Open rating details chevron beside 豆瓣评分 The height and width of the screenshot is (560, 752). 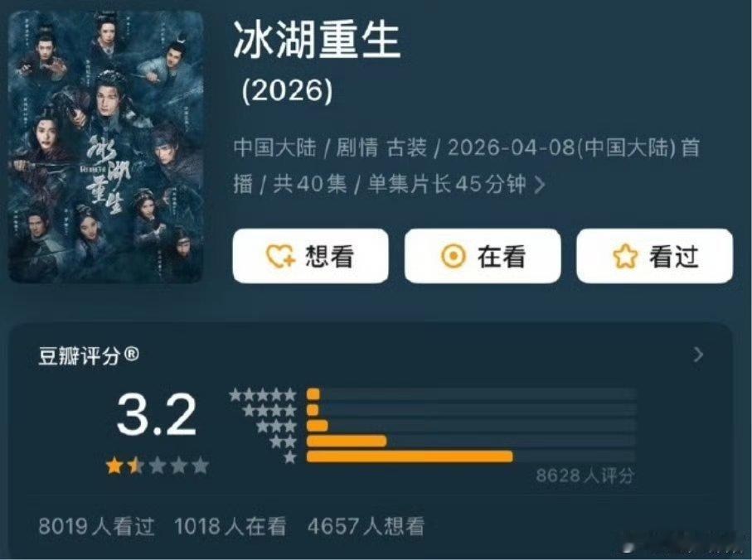pyautogui.click(x=699, y=355)
